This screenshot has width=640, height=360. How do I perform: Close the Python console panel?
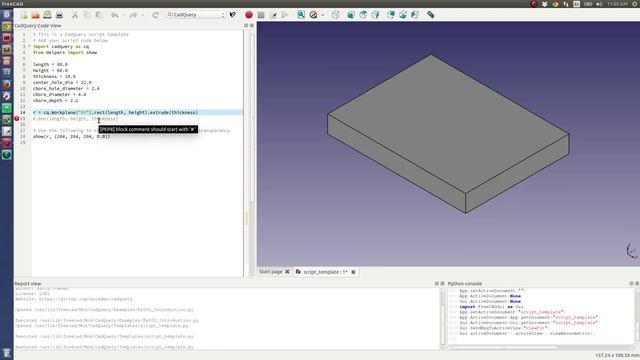[x=637, y=283]
